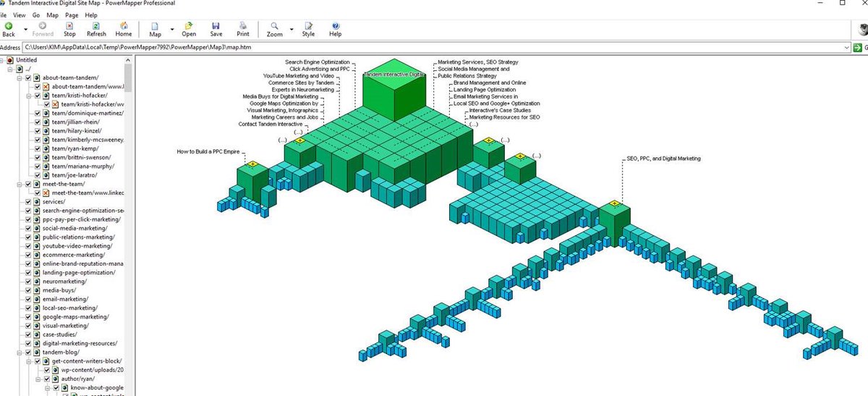Collapse the about-team-tandem/ branch
The image size is (868, 396).
(x=20, y=77)
